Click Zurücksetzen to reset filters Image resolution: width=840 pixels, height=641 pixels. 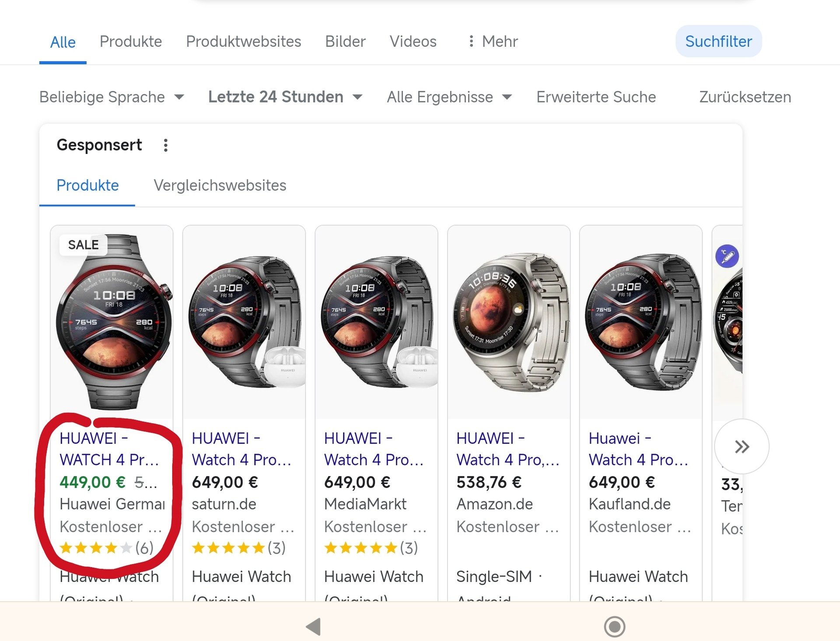pos(745,97)
